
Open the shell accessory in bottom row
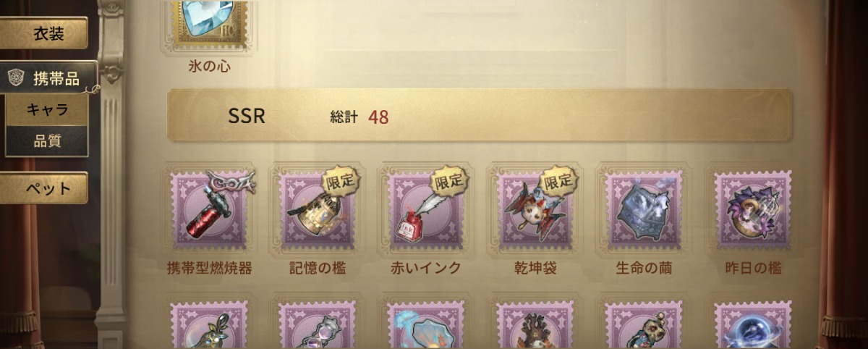coord(426,325)
